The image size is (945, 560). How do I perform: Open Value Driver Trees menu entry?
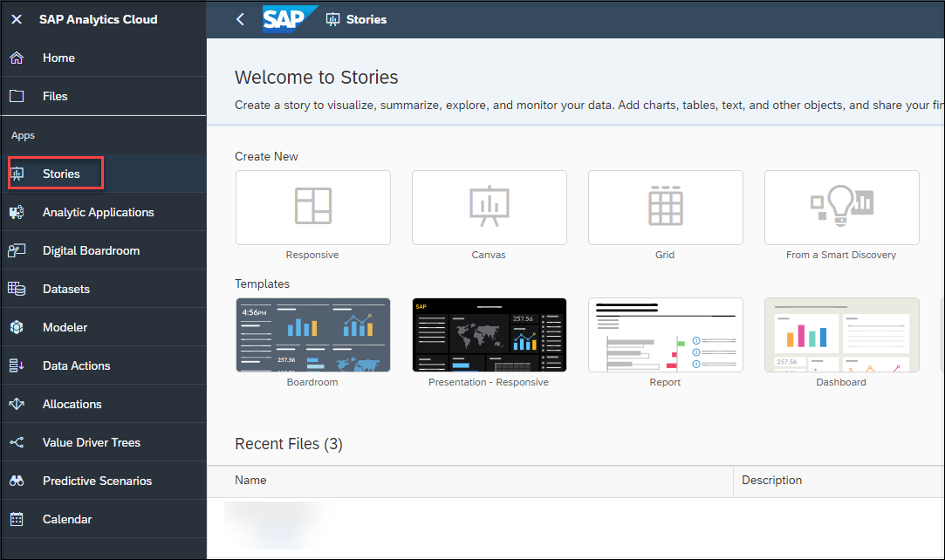(x=104, y=442)
